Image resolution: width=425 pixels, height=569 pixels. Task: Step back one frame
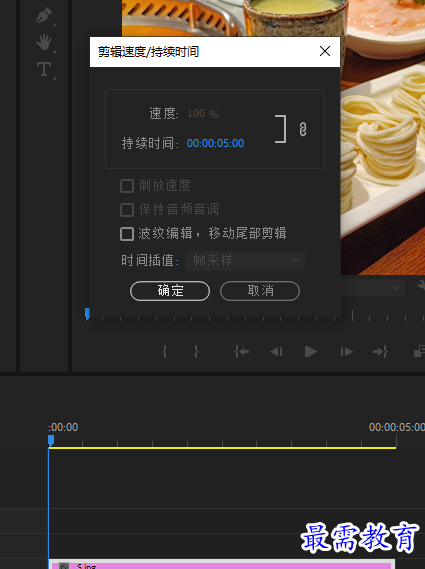tap(276, 351)
